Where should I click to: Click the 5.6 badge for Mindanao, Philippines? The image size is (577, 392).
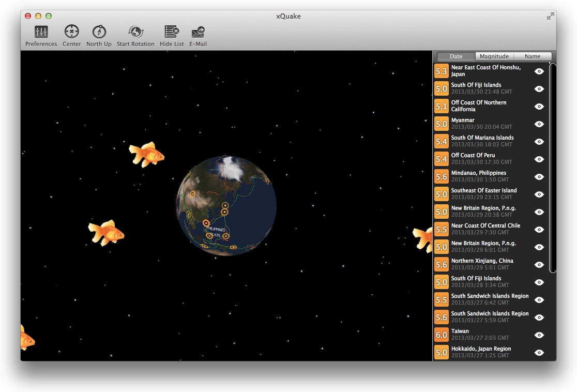click(x=441, y=177)
